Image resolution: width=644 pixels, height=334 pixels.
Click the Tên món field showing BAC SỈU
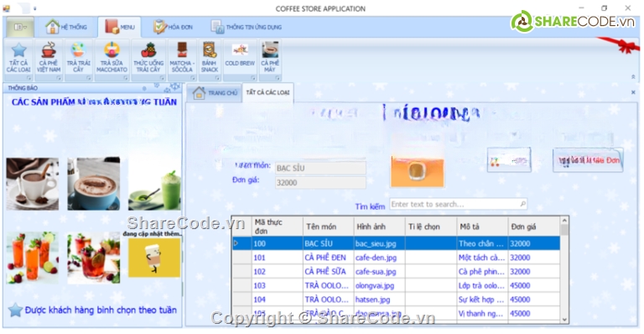[320, 168]
